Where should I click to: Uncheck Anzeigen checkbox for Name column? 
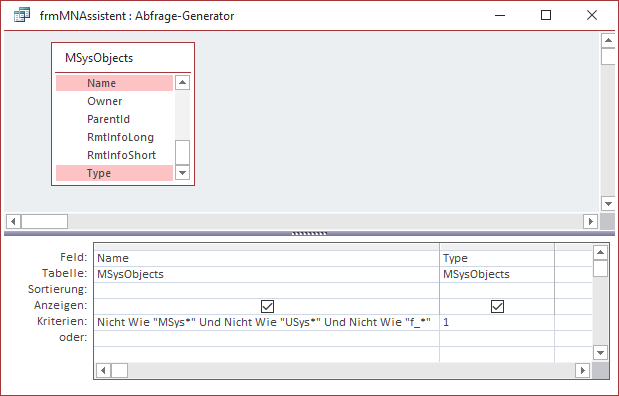[x=267, y=306]
